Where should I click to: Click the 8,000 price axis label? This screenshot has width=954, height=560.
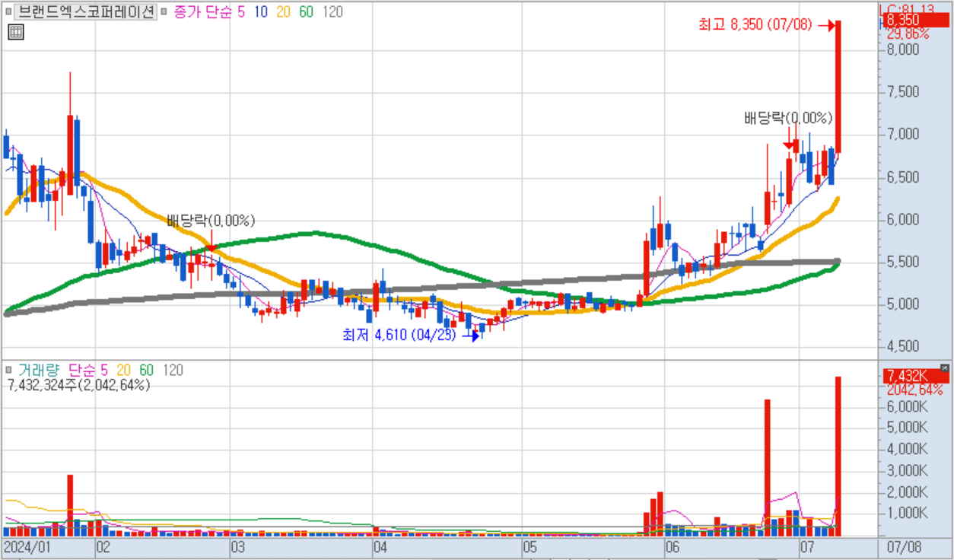903,49
